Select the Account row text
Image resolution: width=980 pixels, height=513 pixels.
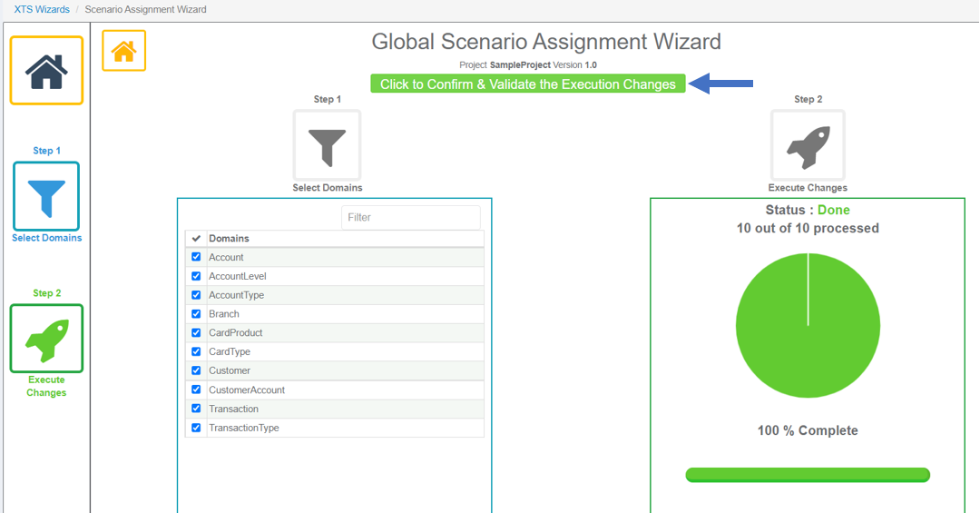pyautogui.click(x=226, y=257)
